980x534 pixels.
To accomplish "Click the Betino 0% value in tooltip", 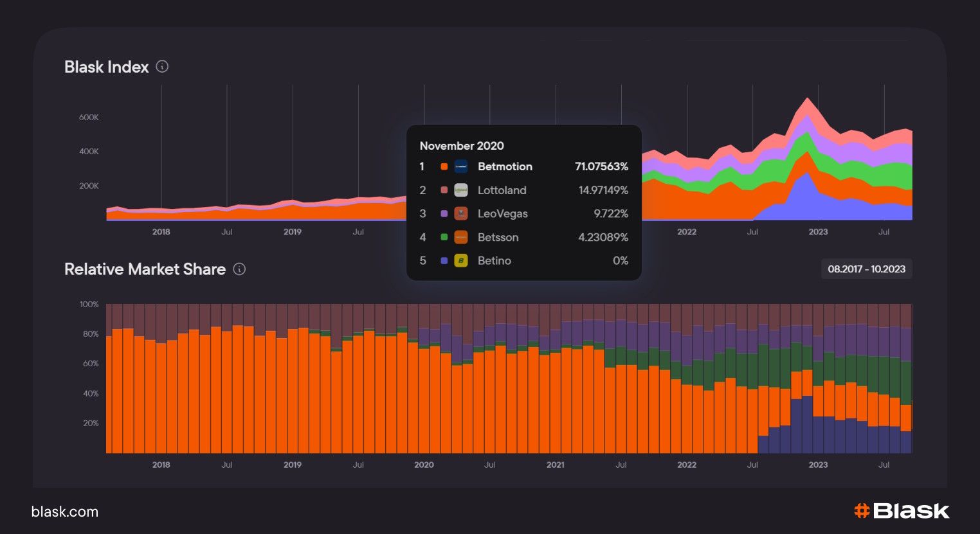I will (620, 261).
